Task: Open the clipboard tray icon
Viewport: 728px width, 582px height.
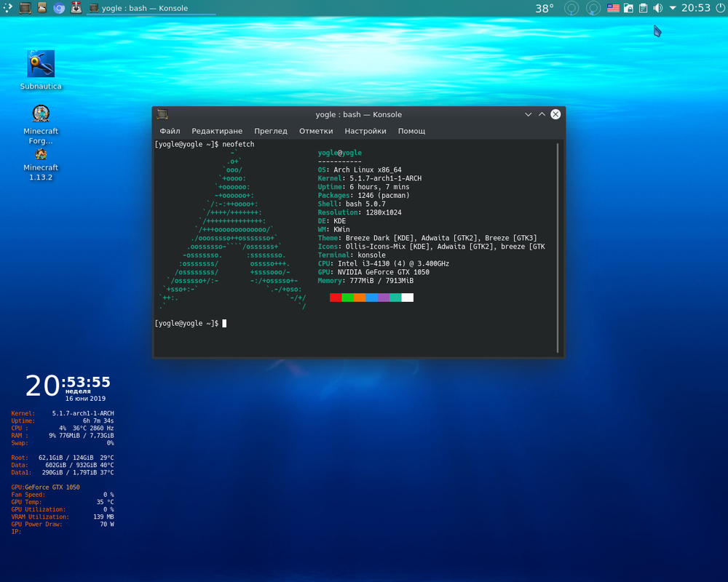Action: pos(643,8)
